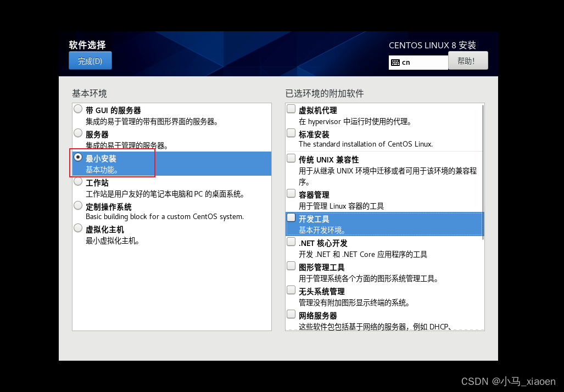564x392 pixels.
Task: Enable the 图形管理工具 checkbox
Action: tap(291, 266)
